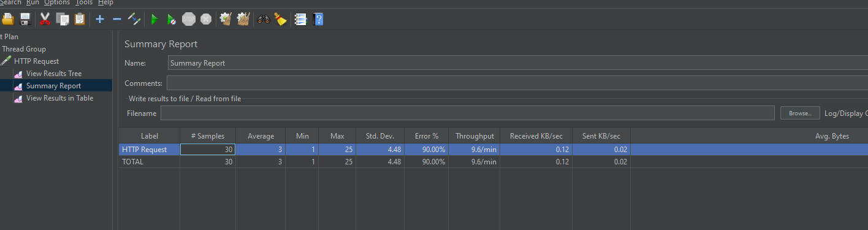Click the Clear gear-and-broom icon
This screenshot has height=230, width=868.
[x=226, y=19]
